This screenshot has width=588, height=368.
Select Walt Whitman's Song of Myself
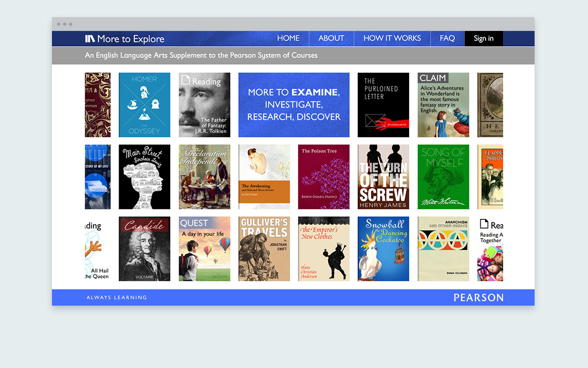pos(443,177)
